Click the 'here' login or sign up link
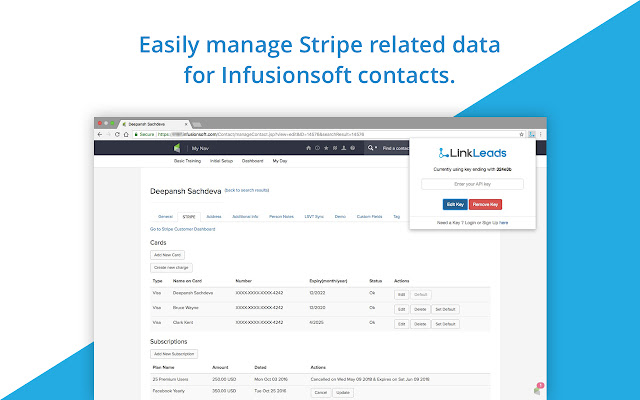This screenshot has width=640, height=400. click(504, 223)
